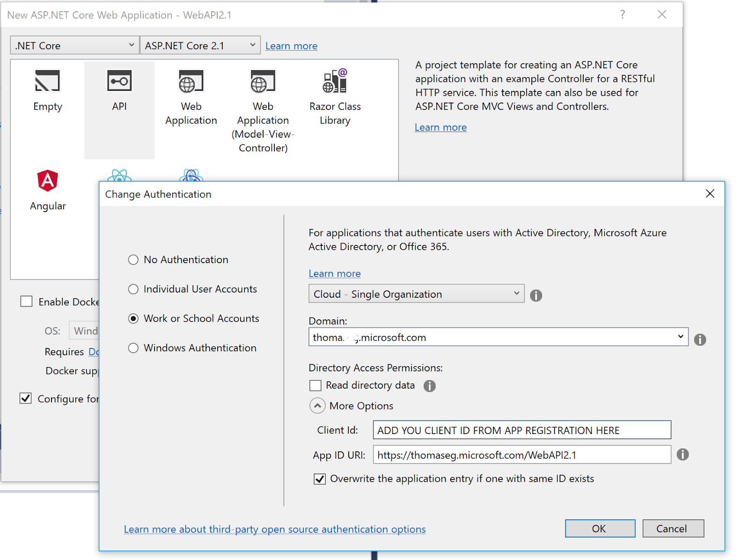This screenshot has width=749, height=560.
Task: Click Learn more link beside version dropdown
Action: 291,46
